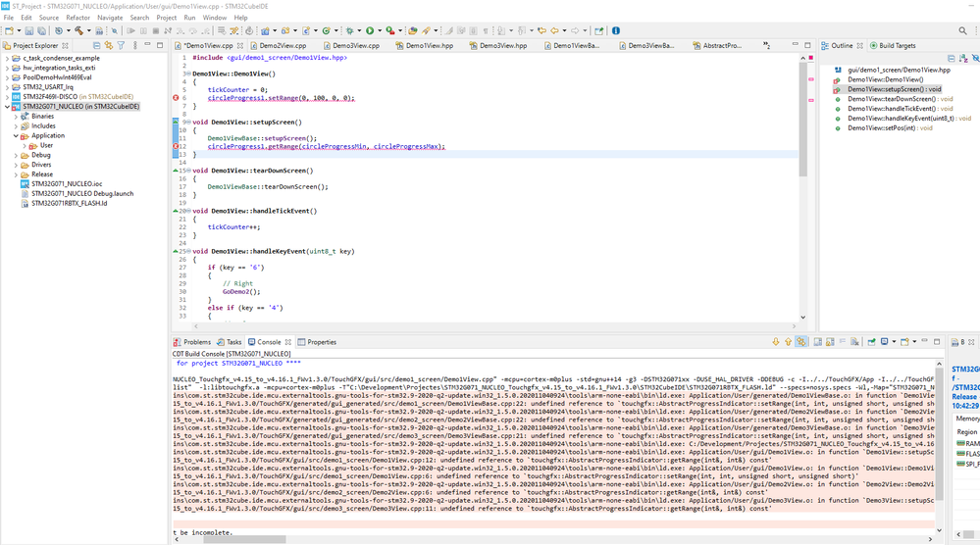This screenshot has width=980, height=545.
Task: Toggle Hide Fields icon in Outline panel
Action: 975,58
